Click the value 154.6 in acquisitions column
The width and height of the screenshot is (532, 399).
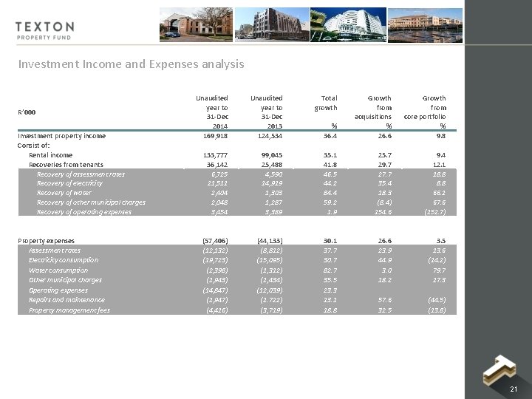click(x=383, y=212)
